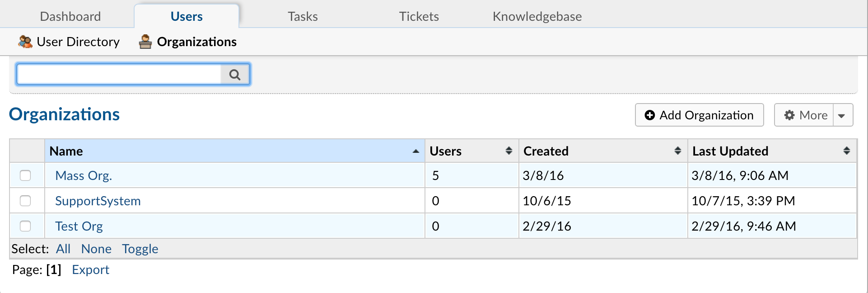Click the plus icon on Add Organization
The image size is (868, 293).
(x=650, y=115)
